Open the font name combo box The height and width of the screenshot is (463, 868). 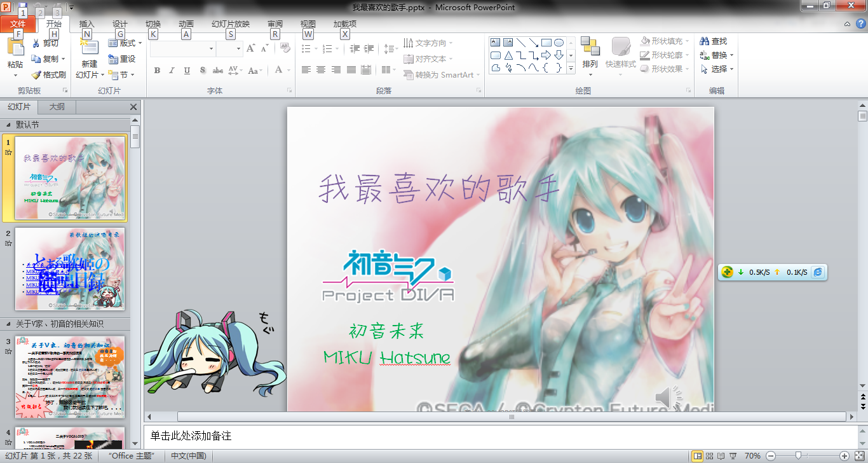[183, 48]
